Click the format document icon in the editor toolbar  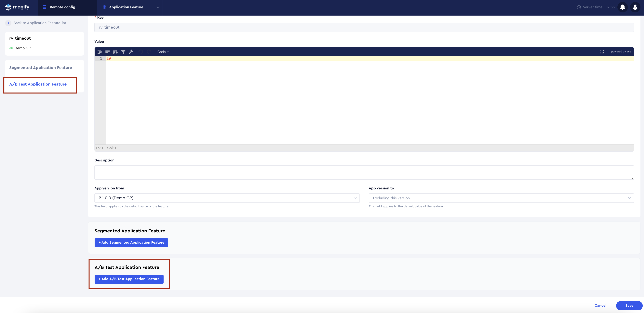pos(100,52)
